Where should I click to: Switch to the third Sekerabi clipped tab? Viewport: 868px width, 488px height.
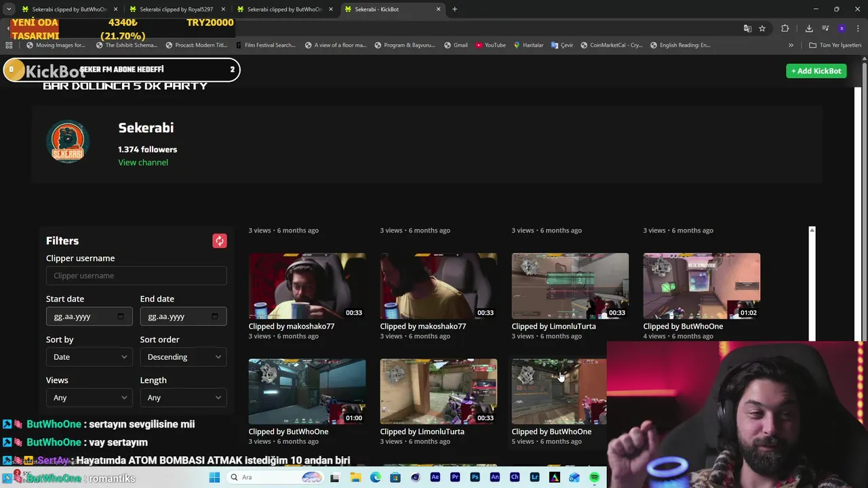click(284, 9)
